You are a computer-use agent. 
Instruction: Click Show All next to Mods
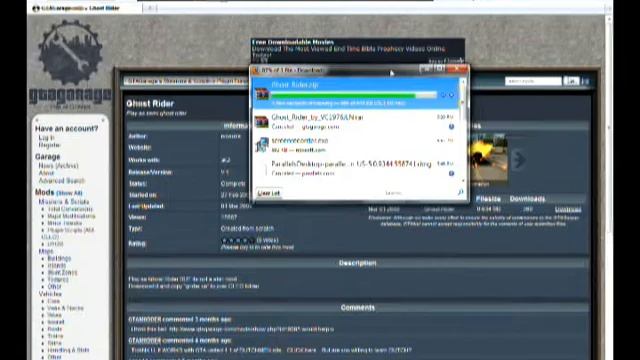coord(69,193)
